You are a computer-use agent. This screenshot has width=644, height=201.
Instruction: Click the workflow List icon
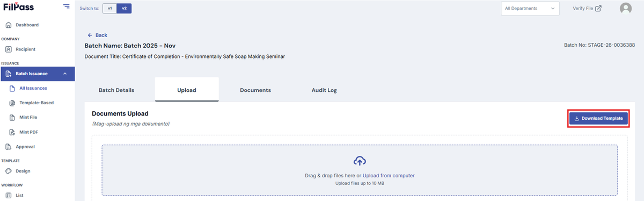pos(9,196)
